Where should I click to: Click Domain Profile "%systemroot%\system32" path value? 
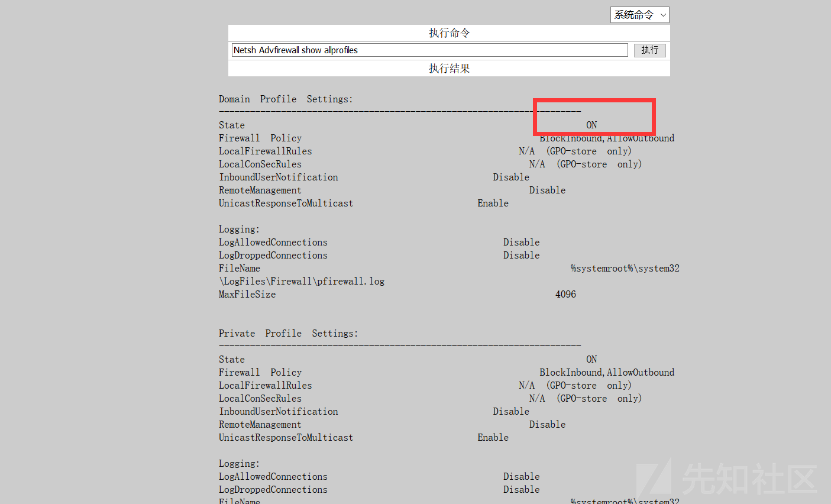click(x=625, y=269)
